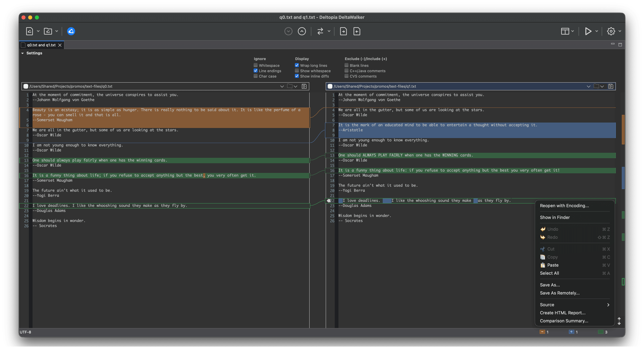Open gear settings dropdown arrow
This screenshot has width=644, height=362.
pos(620,31)
